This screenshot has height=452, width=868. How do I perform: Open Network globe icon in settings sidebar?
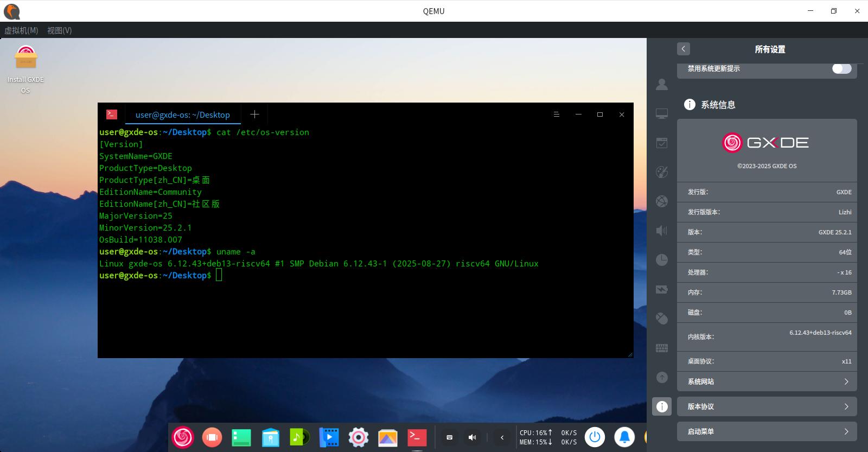tap(662, 201)
